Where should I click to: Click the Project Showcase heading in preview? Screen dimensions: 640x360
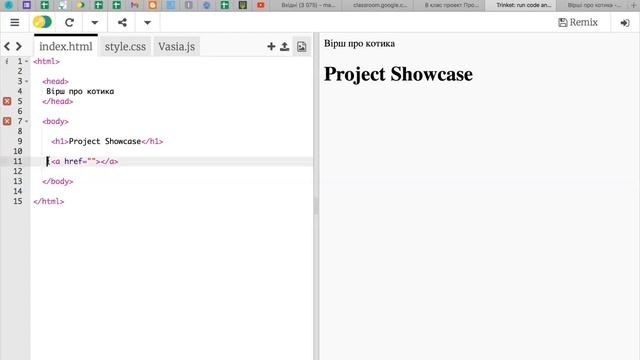(398, 74)
